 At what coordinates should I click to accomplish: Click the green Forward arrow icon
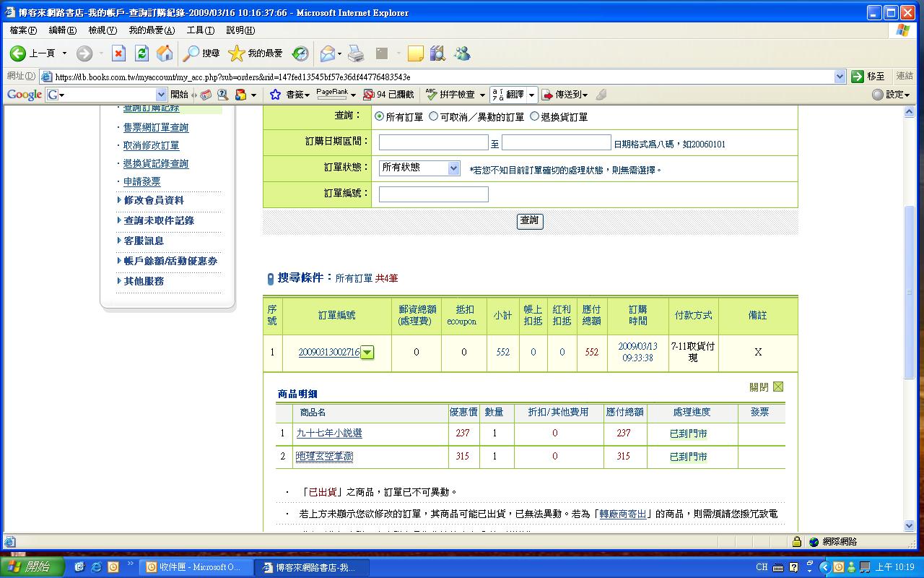[x=84, y=53]
